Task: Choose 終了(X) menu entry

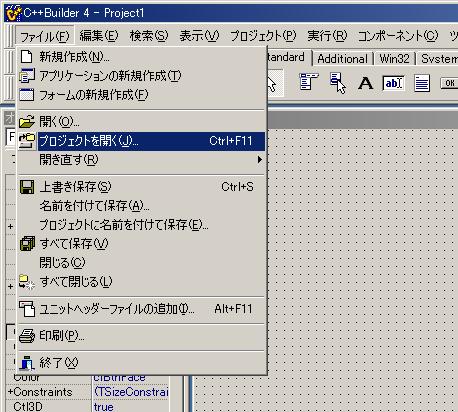Action: [x=141, y=363]
